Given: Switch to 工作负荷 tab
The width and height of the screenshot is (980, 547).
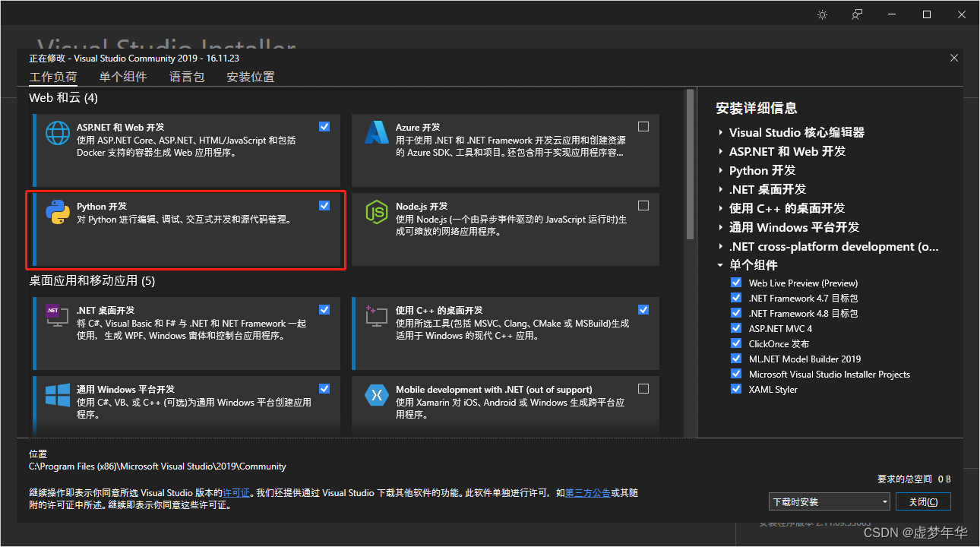Looking at the screenshot, I should (53, 77).
